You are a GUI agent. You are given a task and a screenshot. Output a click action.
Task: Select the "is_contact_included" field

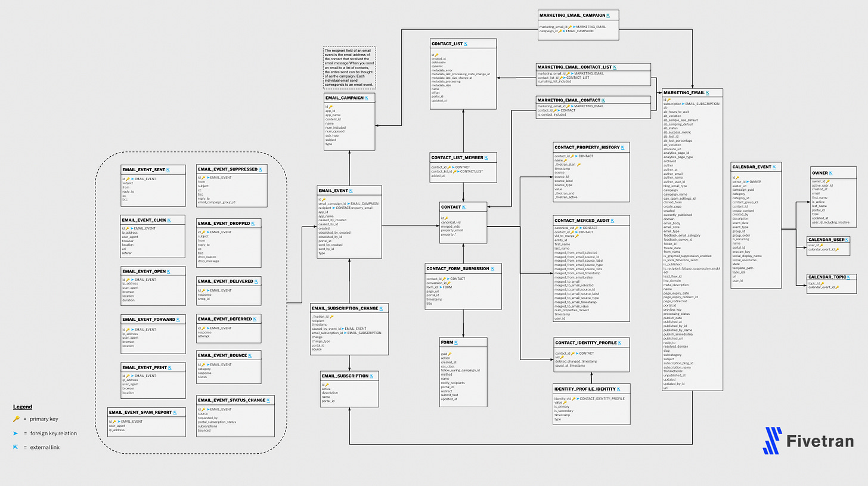pyautogui.click(x=552, y=114)
